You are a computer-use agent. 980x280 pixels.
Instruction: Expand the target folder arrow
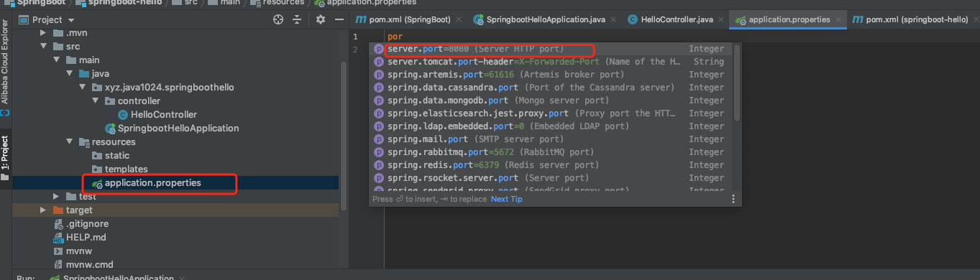tap(44, 210)
